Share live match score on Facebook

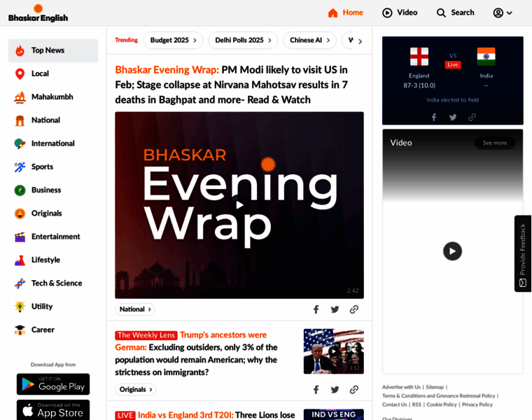pos(433,118)
